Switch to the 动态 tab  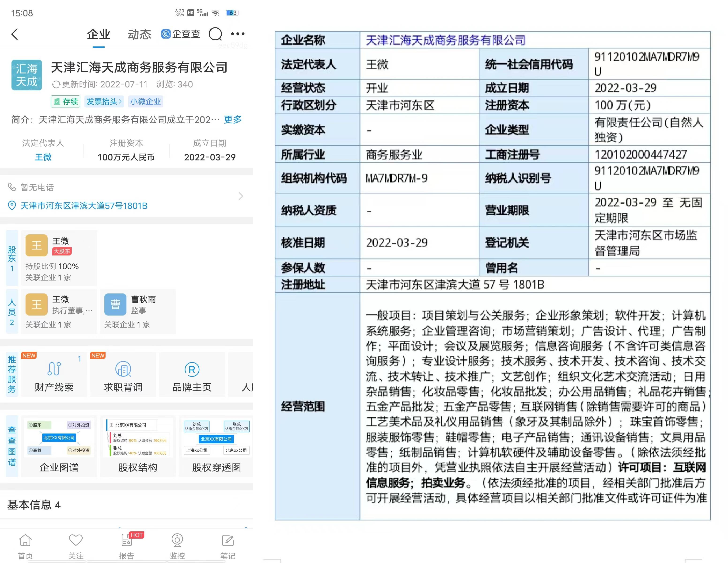(139, 34)
